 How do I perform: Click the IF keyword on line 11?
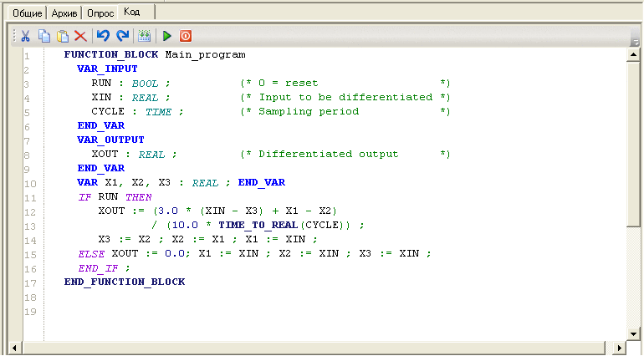(x=84, y=197)
